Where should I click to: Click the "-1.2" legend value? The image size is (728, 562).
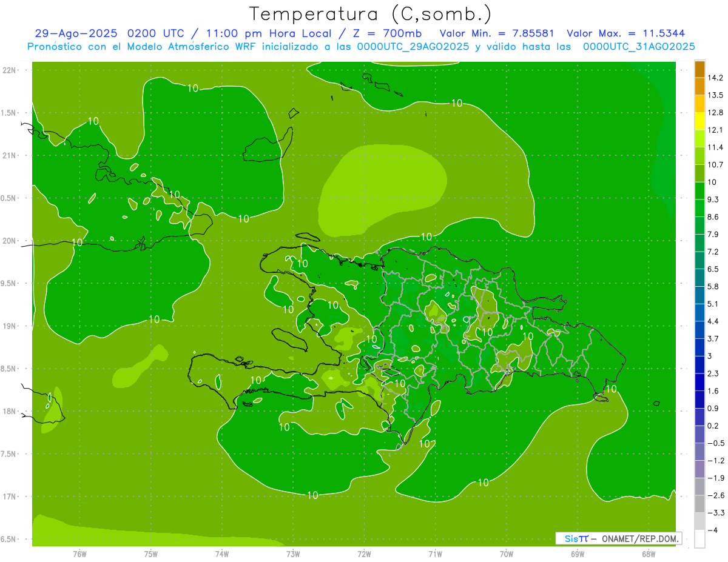(715, 461)
